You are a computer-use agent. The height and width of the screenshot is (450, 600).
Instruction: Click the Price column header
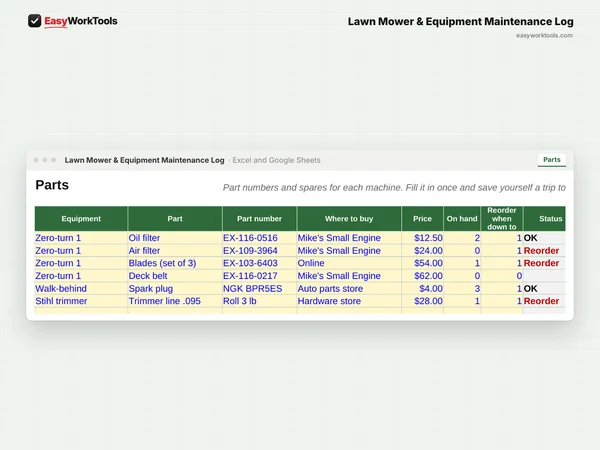coord(422,218)
